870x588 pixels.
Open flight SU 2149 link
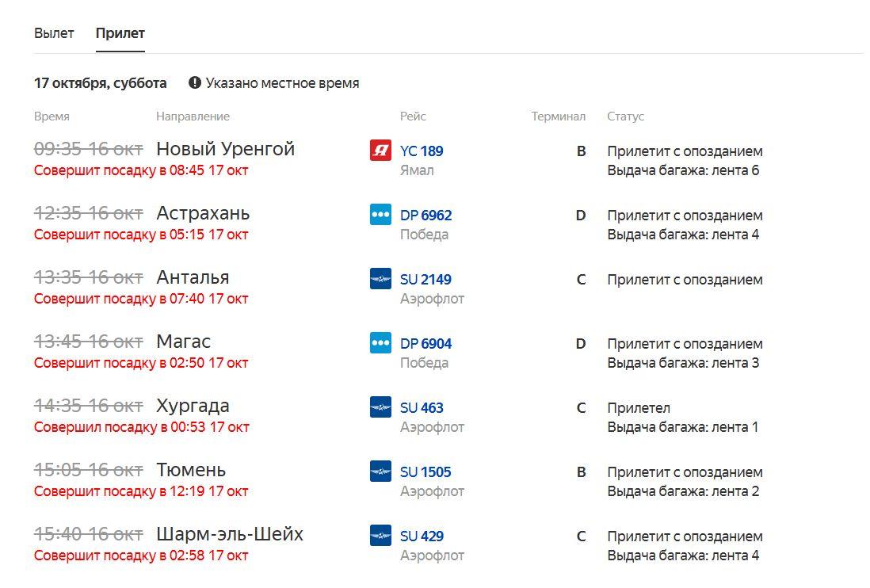click(426, 280)
